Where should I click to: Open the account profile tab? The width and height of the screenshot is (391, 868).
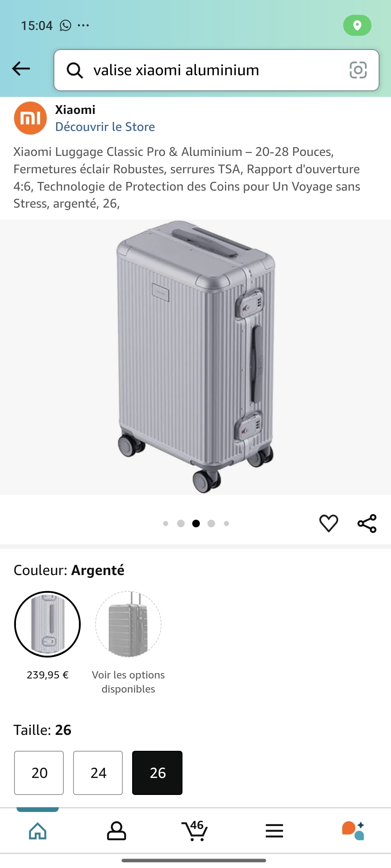coord(116,831)
